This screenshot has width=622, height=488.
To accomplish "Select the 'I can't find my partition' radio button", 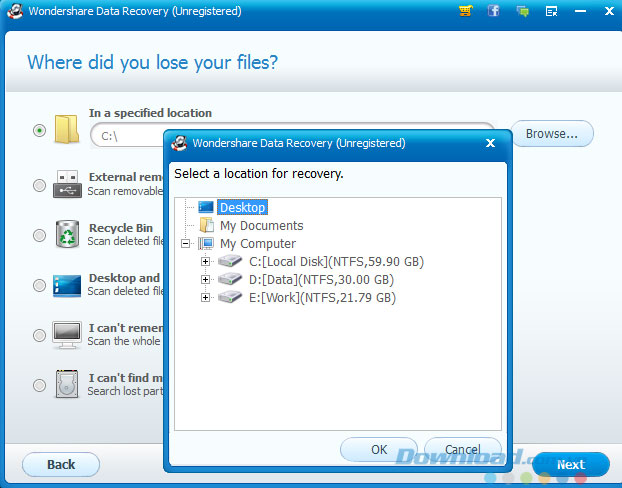I will click(39, 385).
